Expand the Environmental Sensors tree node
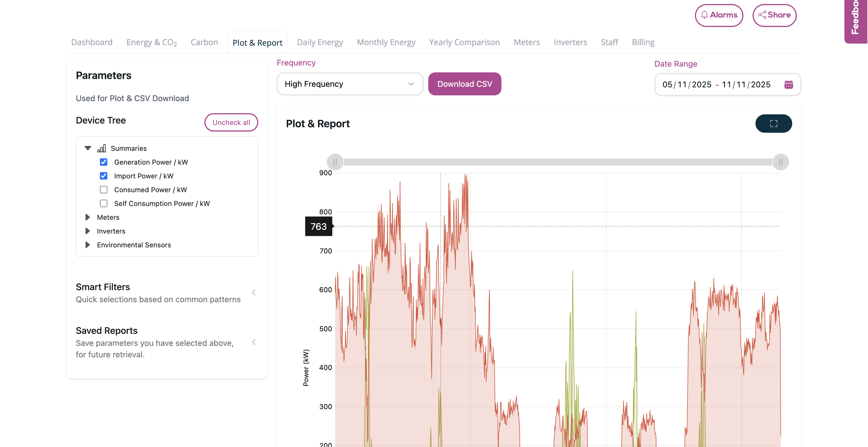This screenshot has height=447, width=868. 88,245
